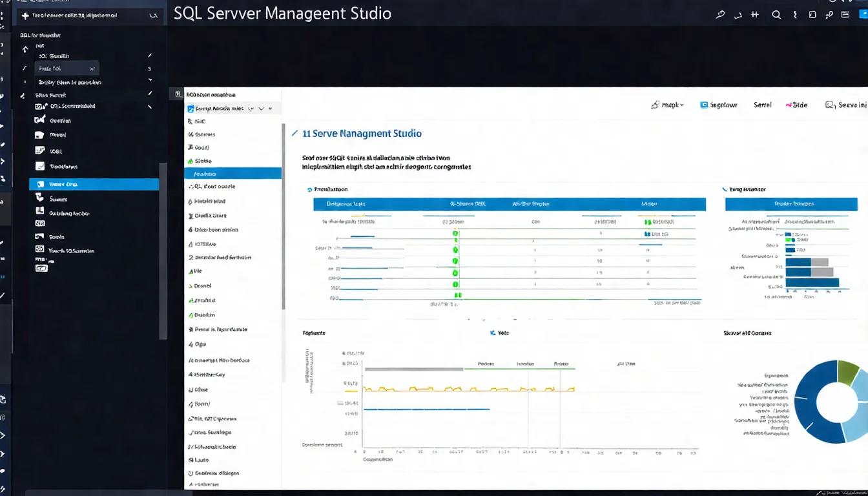Click the search item at right of white toolbar
Viewport: 868px width, 496px height.
[x=846, y=105]
